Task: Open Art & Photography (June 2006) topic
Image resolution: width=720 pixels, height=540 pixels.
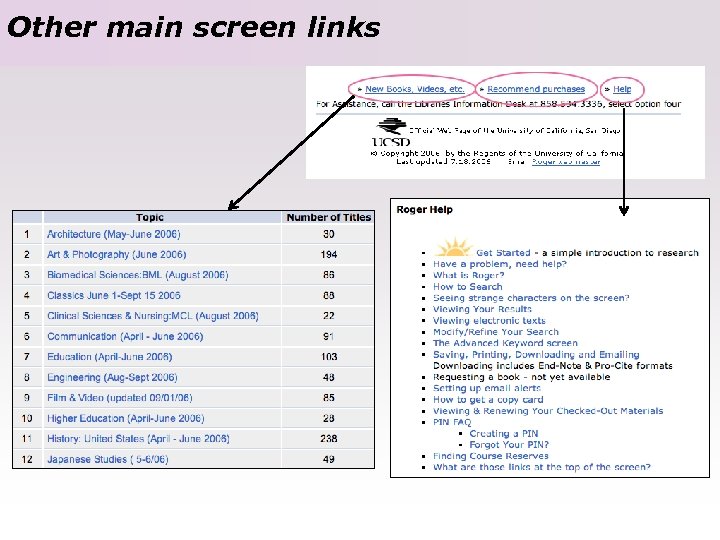Action: (x=117, y=254)
